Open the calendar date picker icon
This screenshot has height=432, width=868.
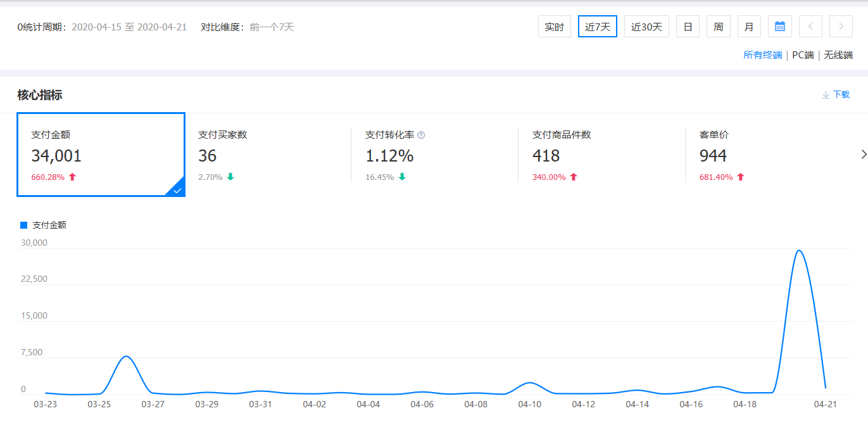click(x=779, y=26)
